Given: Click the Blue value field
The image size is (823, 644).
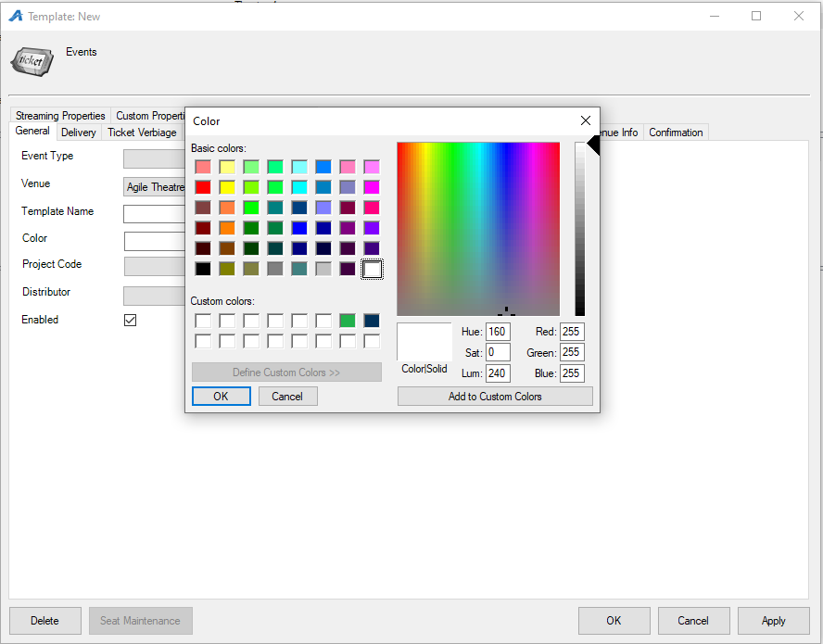Looking at the screenshot, I should [x=572, y=373].
